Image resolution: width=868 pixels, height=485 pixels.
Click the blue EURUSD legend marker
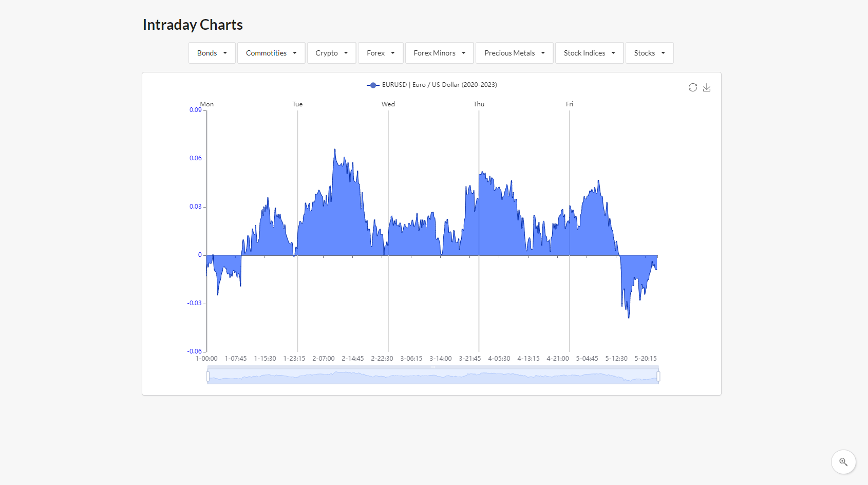pyautogui.click(x=373, y=85)
